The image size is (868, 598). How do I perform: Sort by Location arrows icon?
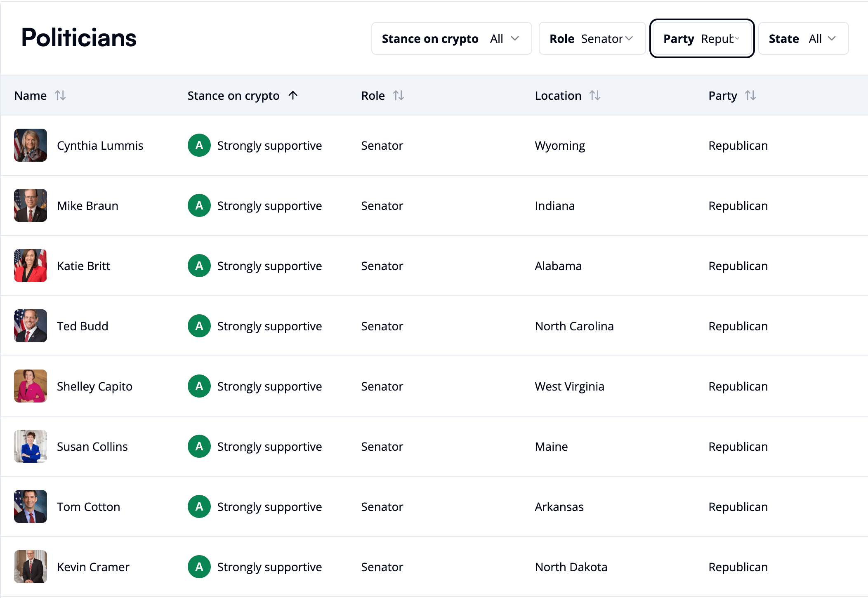tap(594, 96)
